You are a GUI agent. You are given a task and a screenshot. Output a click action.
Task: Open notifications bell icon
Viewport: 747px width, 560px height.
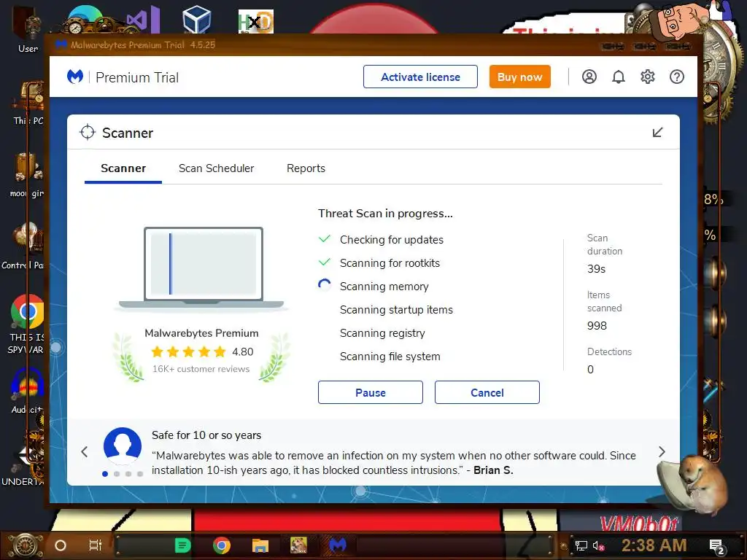[x=619, y=77]
